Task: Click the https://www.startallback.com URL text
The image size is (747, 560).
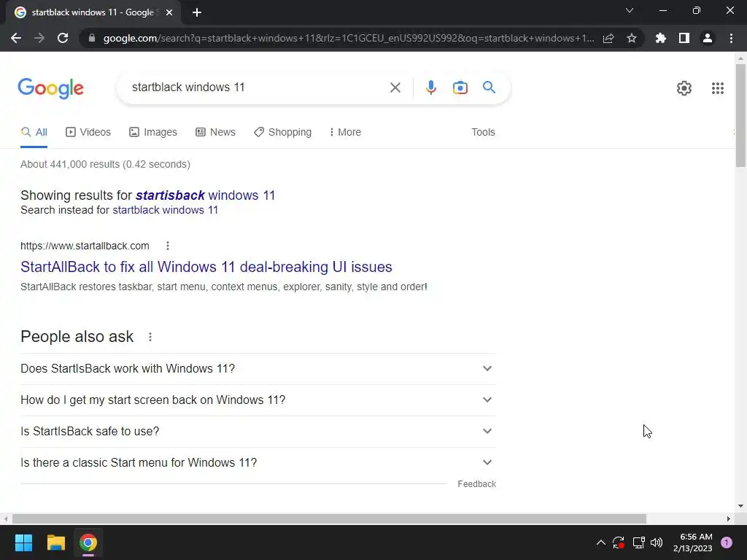Action: point(85,246)
